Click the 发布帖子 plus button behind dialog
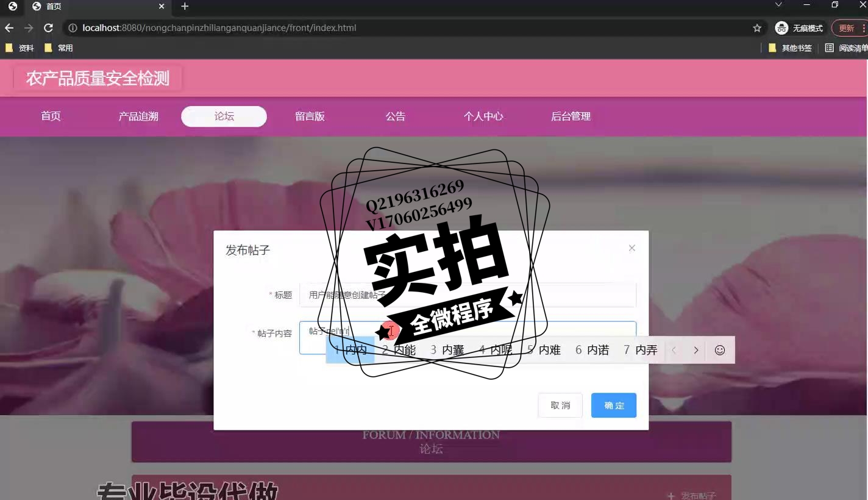This screenshot has width=868, height=500. pos(692,496)
